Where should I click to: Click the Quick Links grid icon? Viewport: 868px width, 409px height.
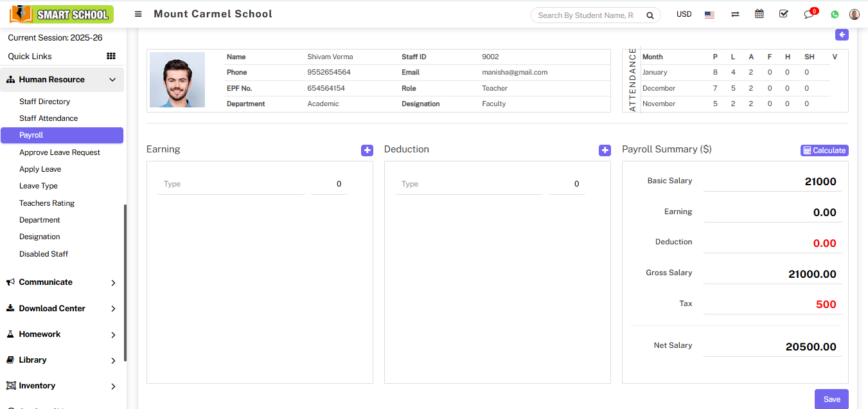tap(111, 56)
